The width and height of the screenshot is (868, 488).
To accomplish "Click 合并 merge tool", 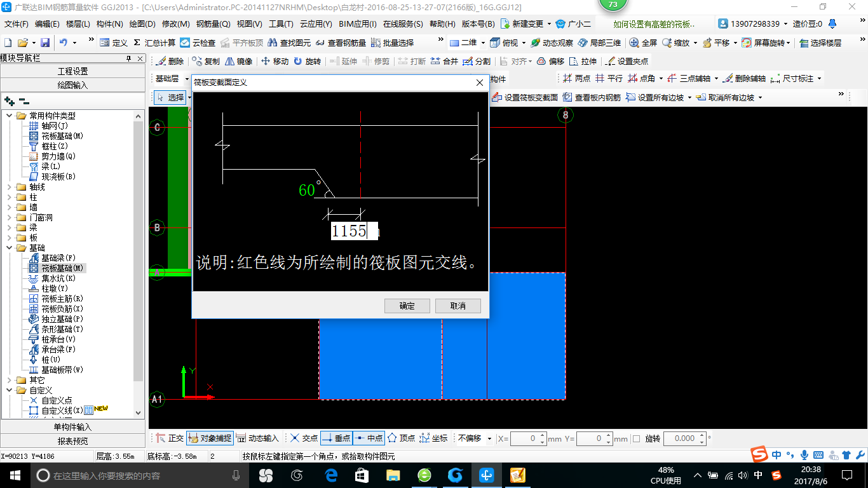I will tap(444, 62).
